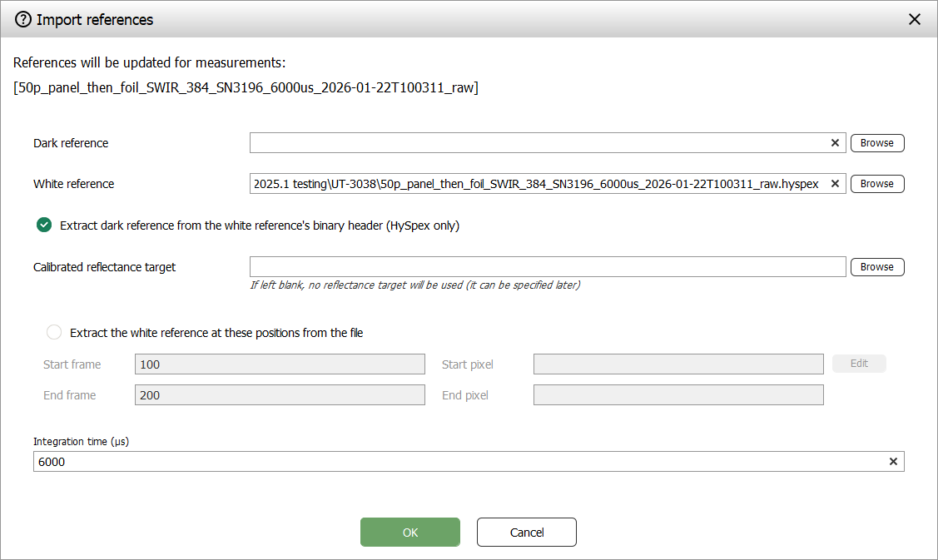
Task: Click the Calibrated reflectance target field
Action: 548,267
